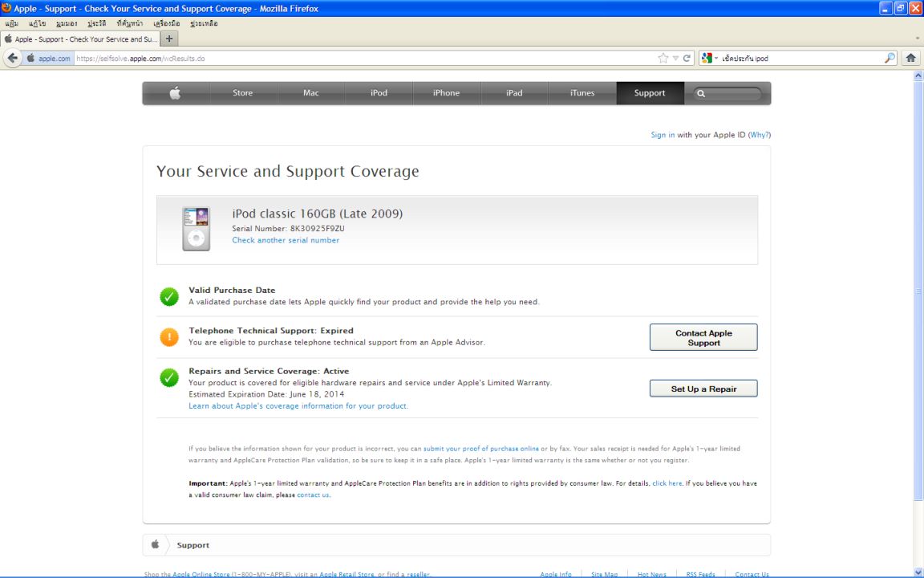
Task: Go back using the browser back arrow
Action: click(x=13, y=58)
